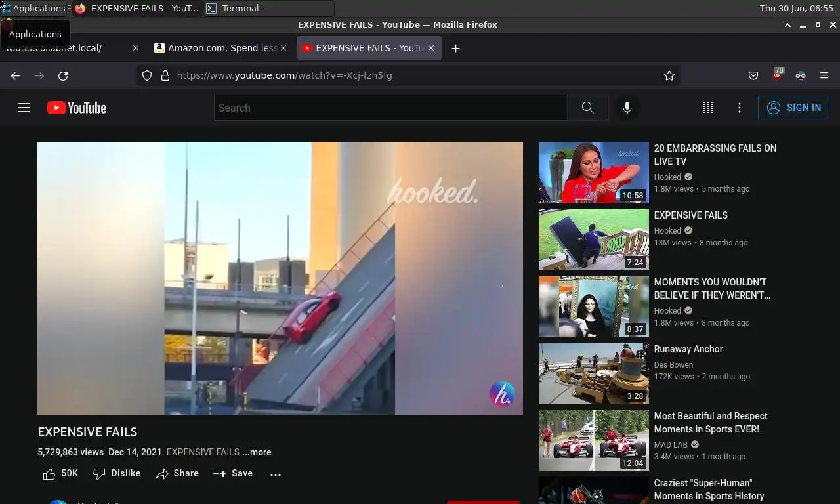
Task: Open Runaway Anchor video thumbnail
Action: tap(593, 373)
